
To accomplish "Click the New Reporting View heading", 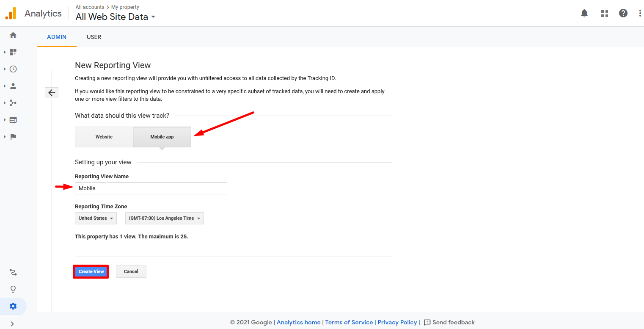I will click(113, 65).
